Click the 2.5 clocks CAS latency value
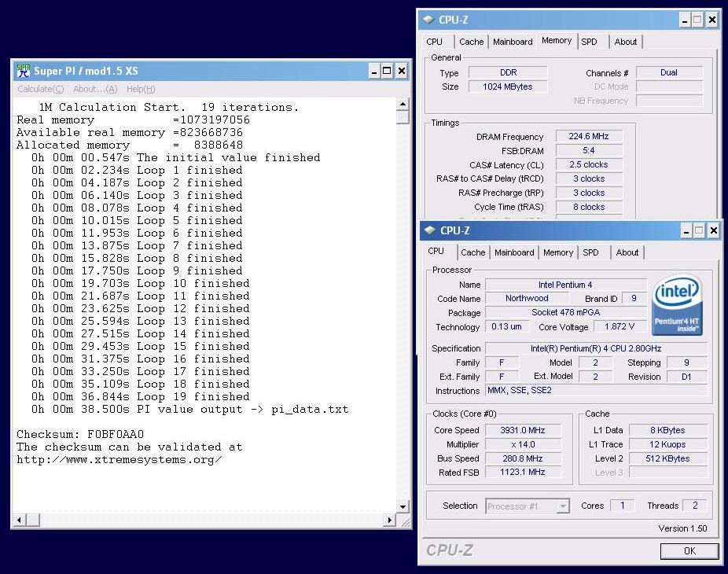Viewport: 728px width, 574px height. (589, 165)
